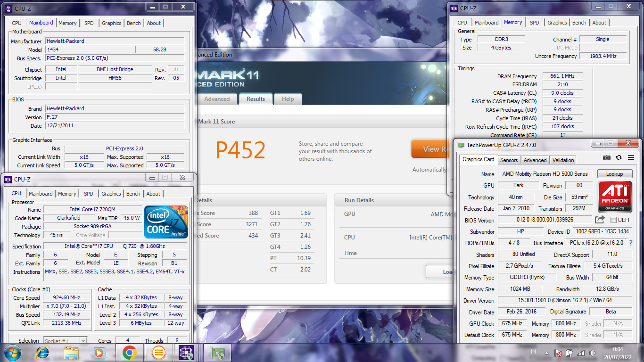
Task: Open CPU tab in CPU-Z Memory window
Action: (462, 23)
